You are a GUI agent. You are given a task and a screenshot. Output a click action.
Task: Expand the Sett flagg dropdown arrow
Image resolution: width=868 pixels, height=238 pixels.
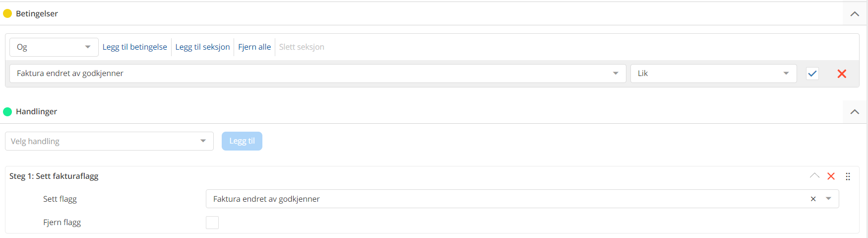(x=828, y=199)
